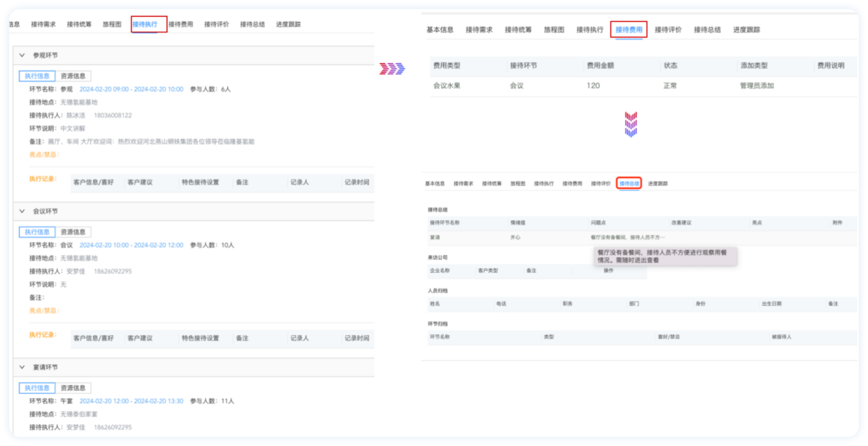Collapse the 参观环节 section chevron

(22, 55)
